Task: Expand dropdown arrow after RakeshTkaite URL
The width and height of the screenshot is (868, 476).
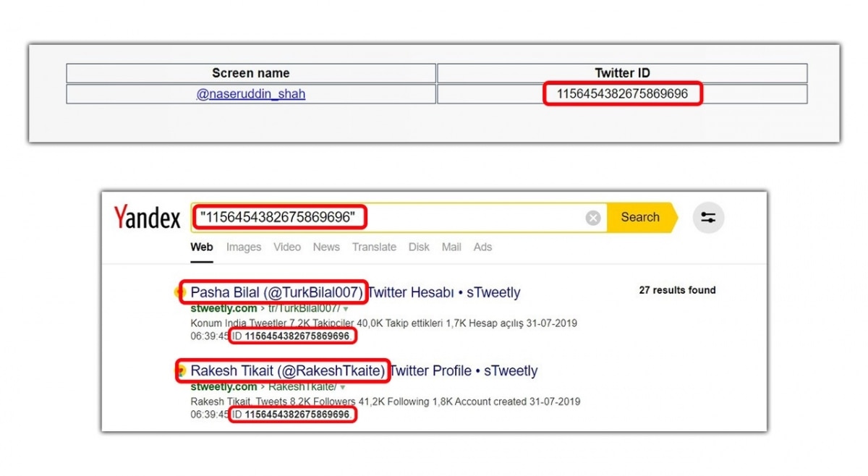Action: pos(342,388)
